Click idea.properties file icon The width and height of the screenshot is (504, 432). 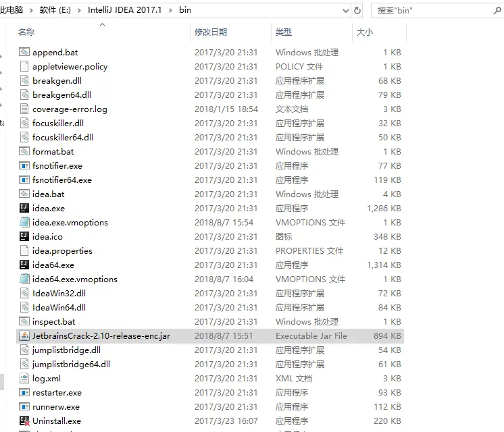tap(24, 250)
